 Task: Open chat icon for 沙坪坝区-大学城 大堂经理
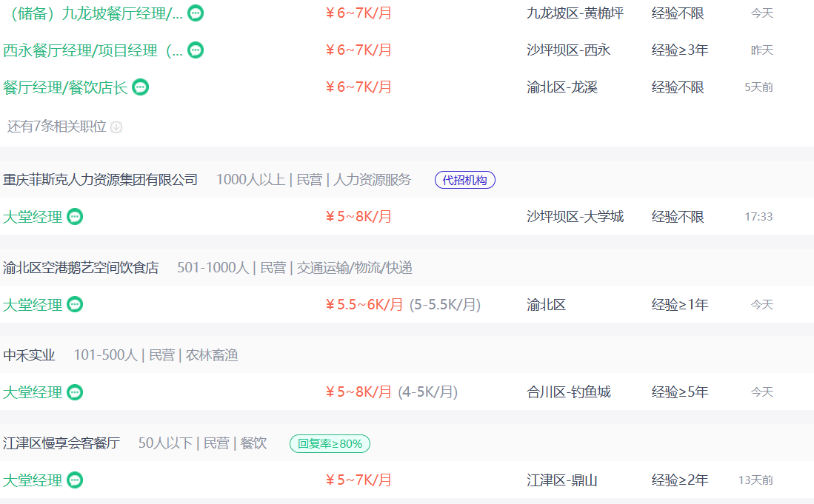click(x=75, y=216)
